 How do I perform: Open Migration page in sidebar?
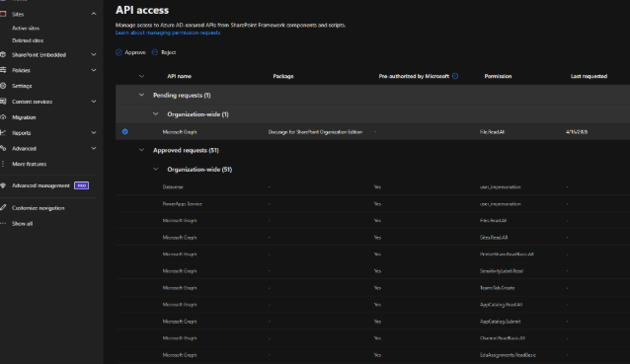[x=24, y=117]
